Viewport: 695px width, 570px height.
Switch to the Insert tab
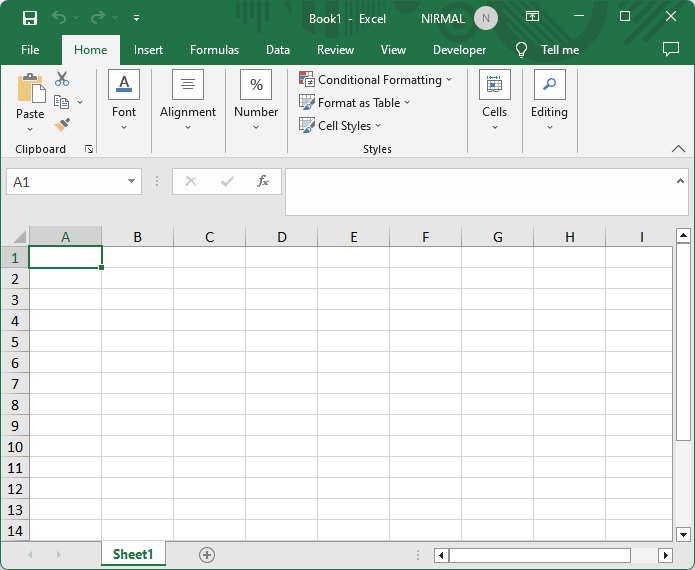coord(148,50)
